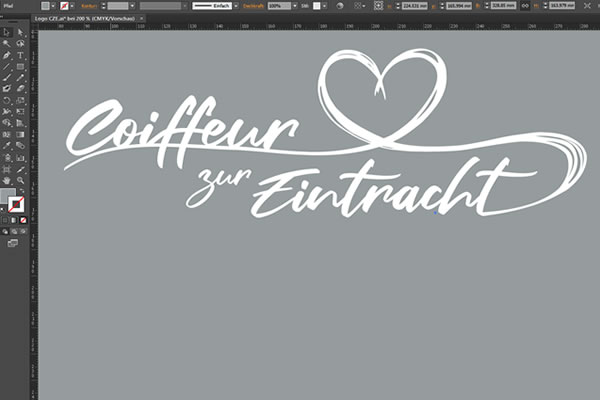Select the Hand tool
This screenshot has width=600, height=400.
(6, 181)
